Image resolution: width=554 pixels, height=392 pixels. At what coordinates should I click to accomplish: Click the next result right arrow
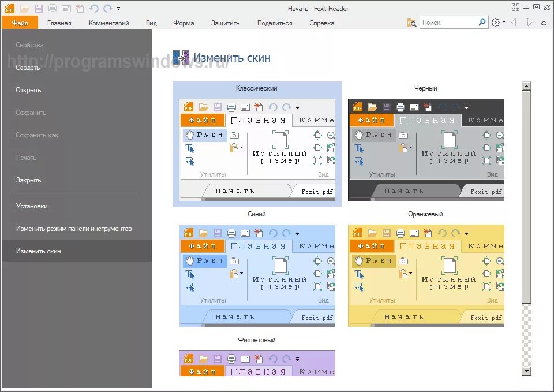tap(529, 23)
